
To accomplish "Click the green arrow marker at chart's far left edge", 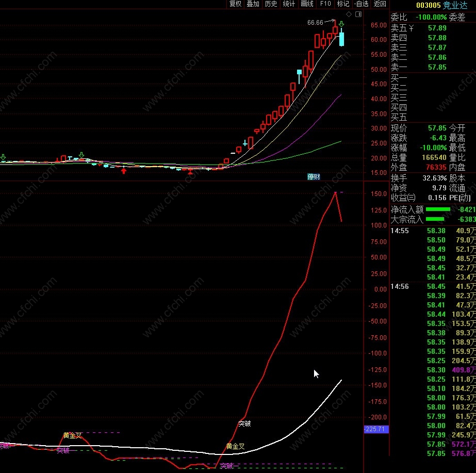I will coord(3,157).
